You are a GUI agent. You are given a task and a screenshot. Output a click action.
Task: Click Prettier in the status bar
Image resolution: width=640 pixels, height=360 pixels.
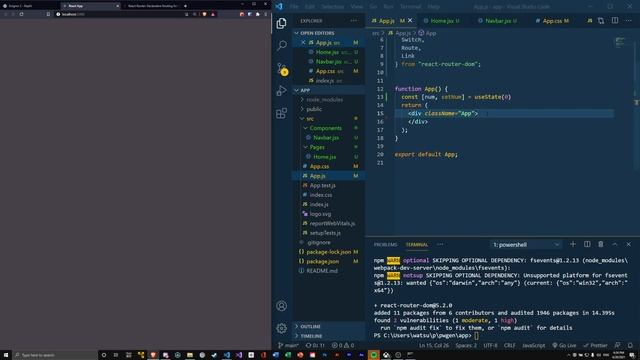click(x=595, y=345)
